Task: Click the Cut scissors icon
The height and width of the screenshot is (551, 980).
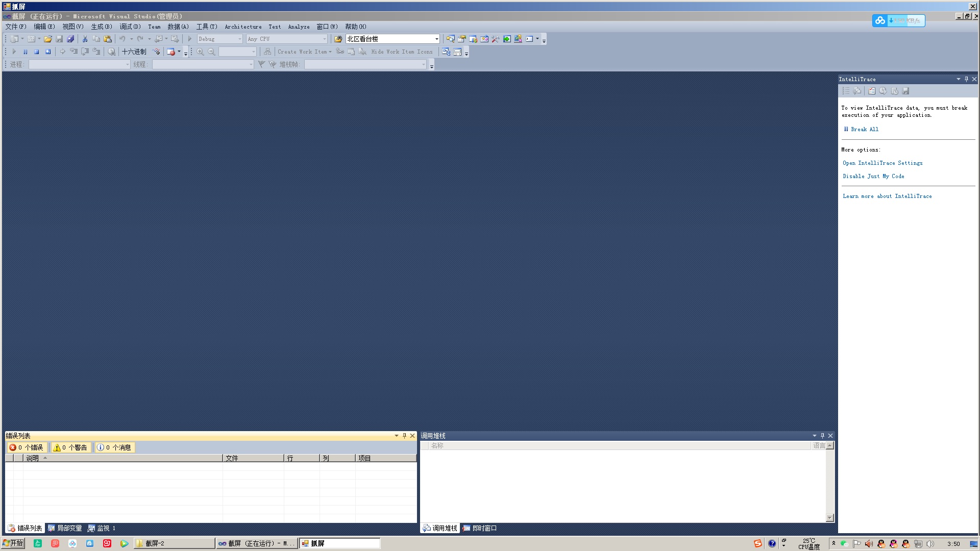Action: (x=85, y=39)
